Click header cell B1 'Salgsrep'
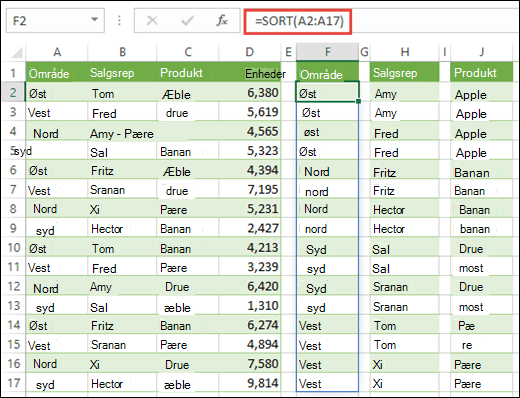 point(122,72)
